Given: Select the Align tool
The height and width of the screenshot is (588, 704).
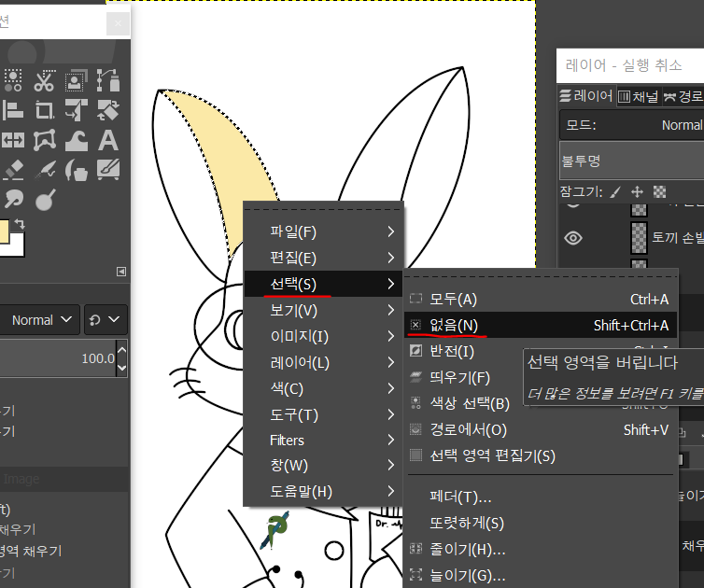Looking at the screenshot, I should tap(13, 110).
